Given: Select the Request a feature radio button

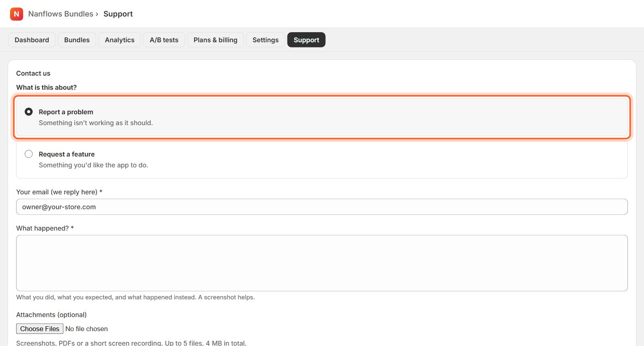Looking at the screenshot, I should [x=29, y=154].
